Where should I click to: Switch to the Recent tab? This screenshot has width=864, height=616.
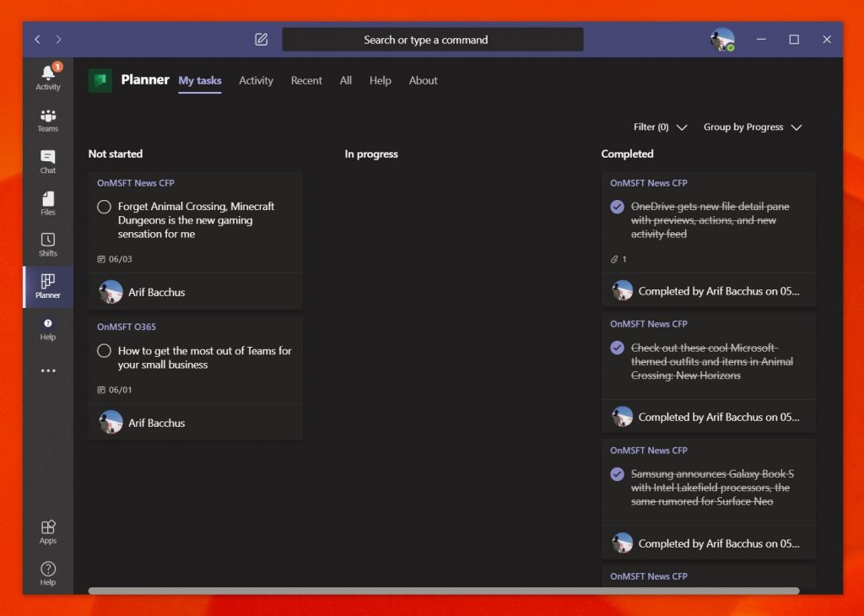point(306,80)
